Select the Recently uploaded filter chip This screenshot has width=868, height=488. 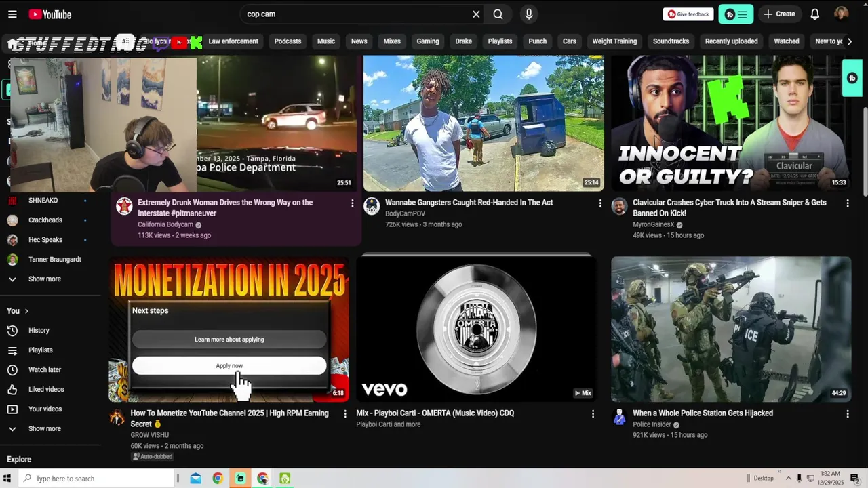731,41
